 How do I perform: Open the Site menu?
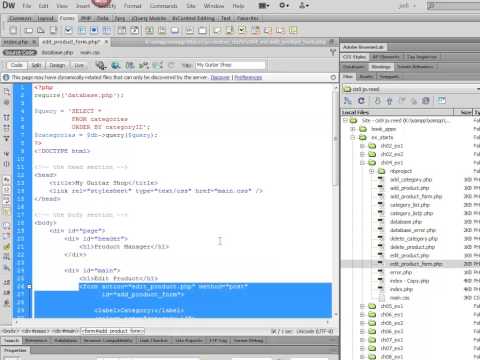click(191, 6)
